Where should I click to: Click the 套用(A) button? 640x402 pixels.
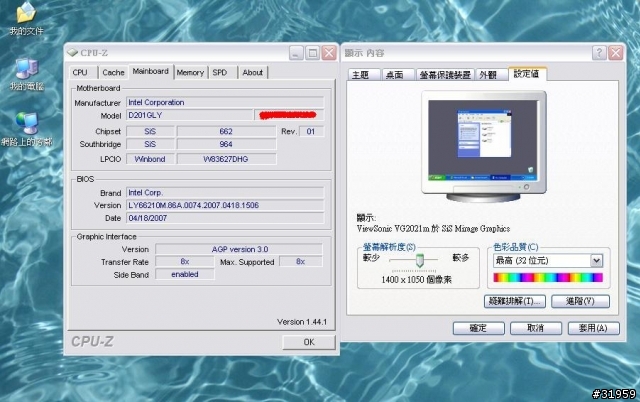[x=593, y=328]
